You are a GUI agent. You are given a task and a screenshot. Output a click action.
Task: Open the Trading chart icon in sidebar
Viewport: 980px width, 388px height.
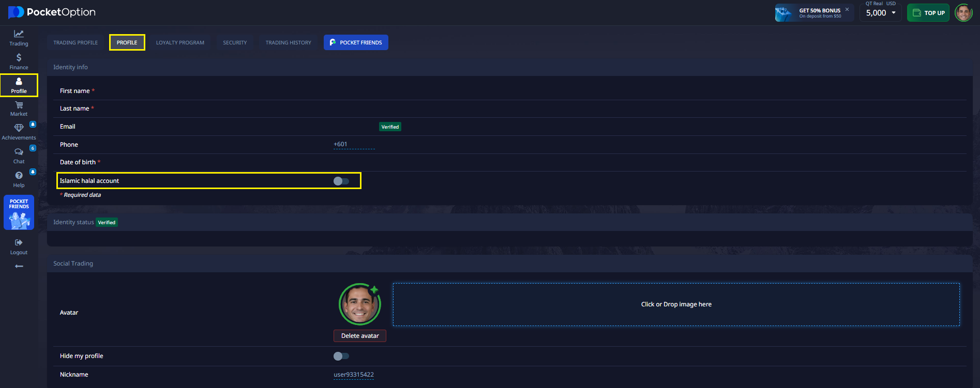(19, 34)
